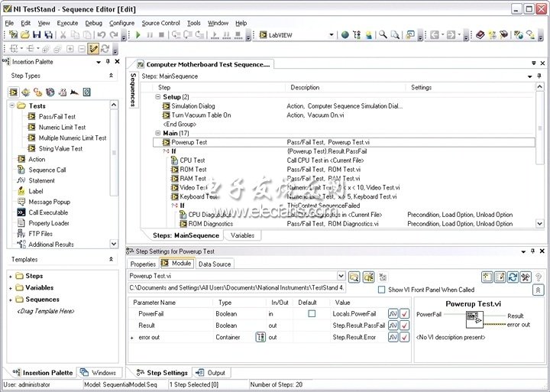This screenshot has height=392, width=550.
Task: Open the Execute menu
Action: coord(67,23)
